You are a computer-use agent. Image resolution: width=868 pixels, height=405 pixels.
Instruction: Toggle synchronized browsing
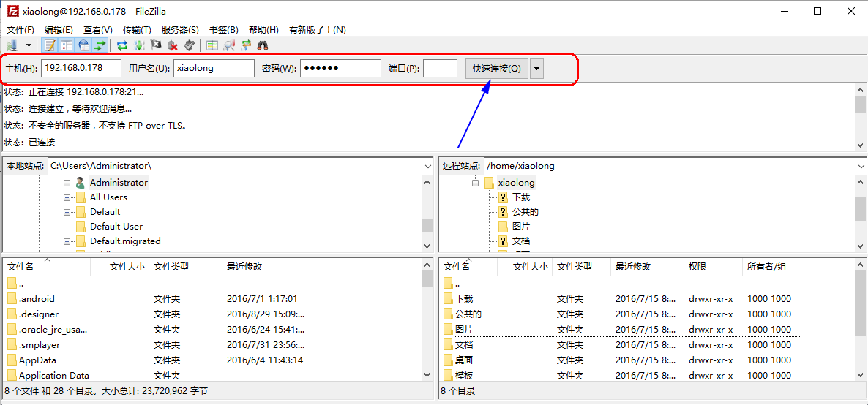pyautogui.click(x=247, y=45)
